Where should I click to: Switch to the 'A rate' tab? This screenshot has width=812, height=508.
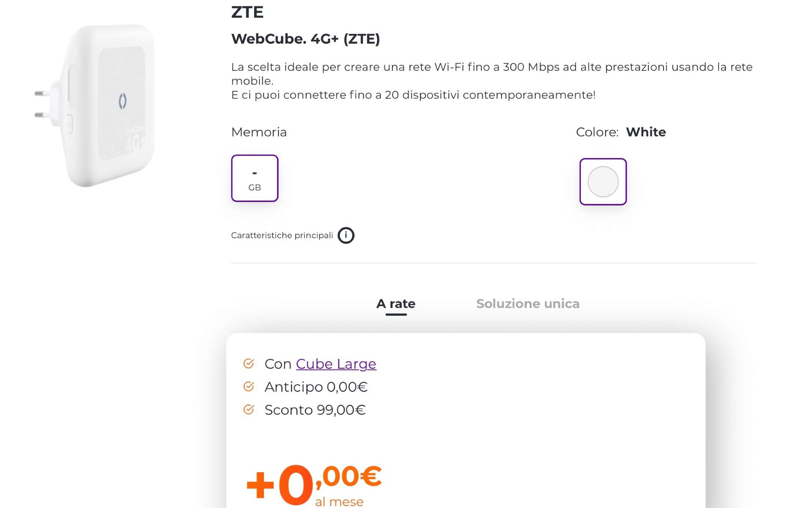[395, 304]
